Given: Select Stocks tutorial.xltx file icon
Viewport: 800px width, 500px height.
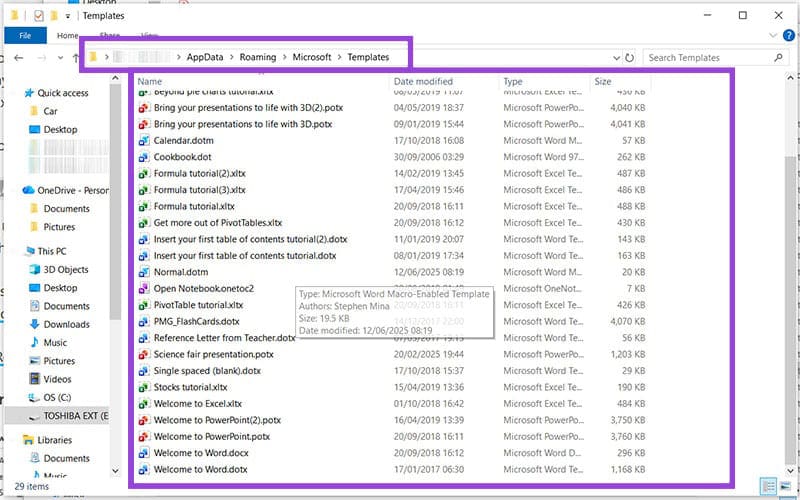Looking at the screenshot, I should coord(144,387).
